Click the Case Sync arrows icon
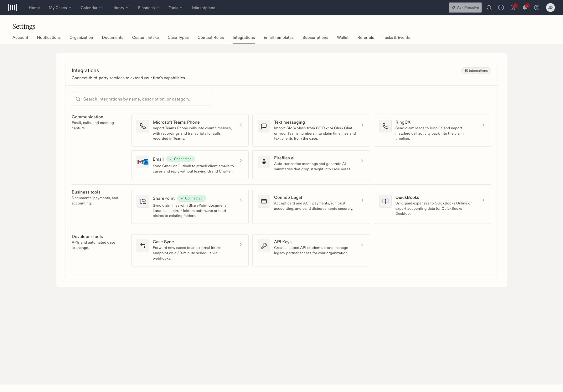563x392 pixels. pyautogui.click(x=143, y=246)
